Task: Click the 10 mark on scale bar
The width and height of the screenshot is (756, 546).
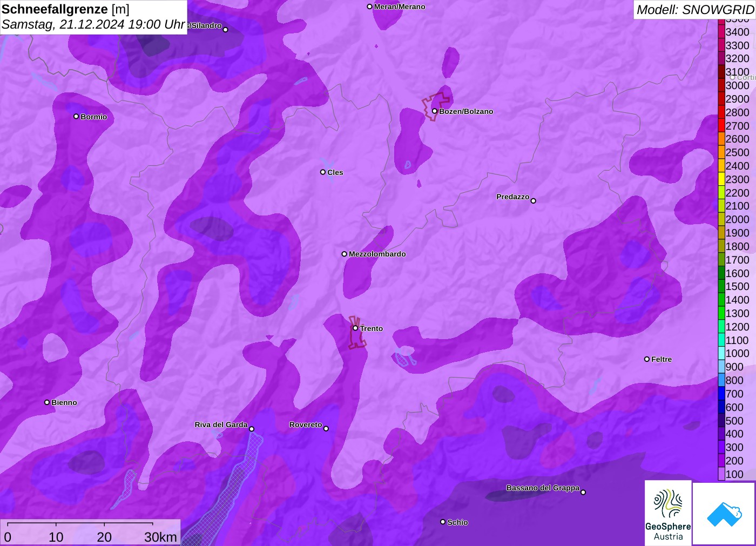Action: [x=56, y=537]
